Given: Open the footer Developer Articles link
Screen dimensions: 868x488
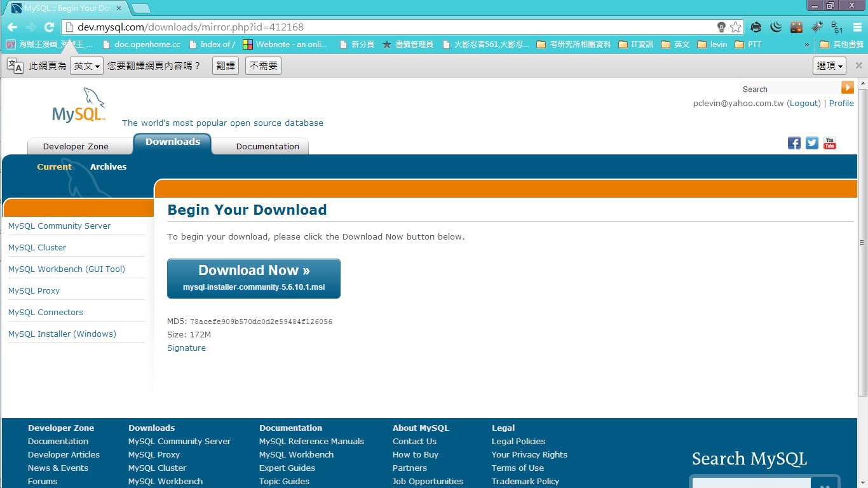Looking at the screenshot, I should 64,454.
